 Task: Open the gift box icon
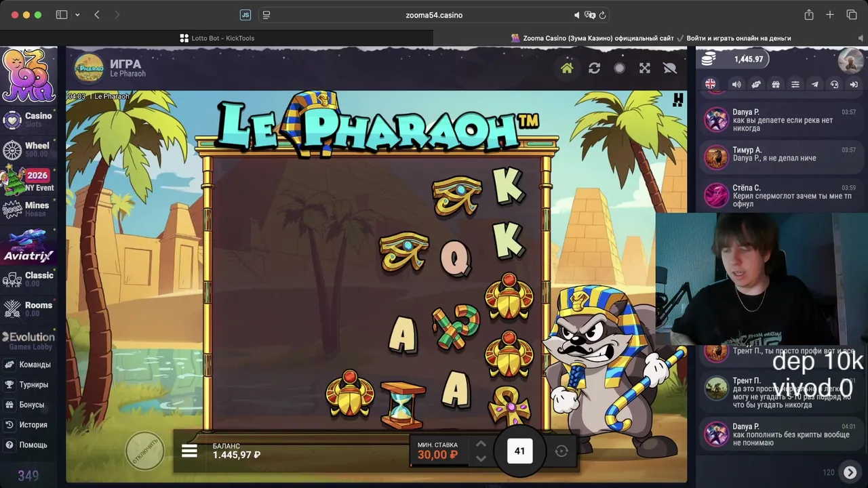(776, 85)
